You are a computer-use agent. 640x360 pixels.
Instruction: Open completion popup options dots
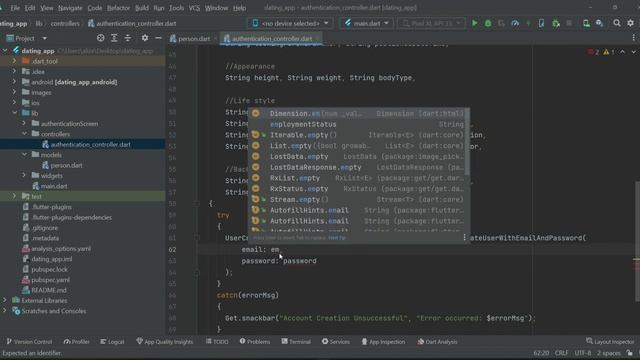(464, 237)
